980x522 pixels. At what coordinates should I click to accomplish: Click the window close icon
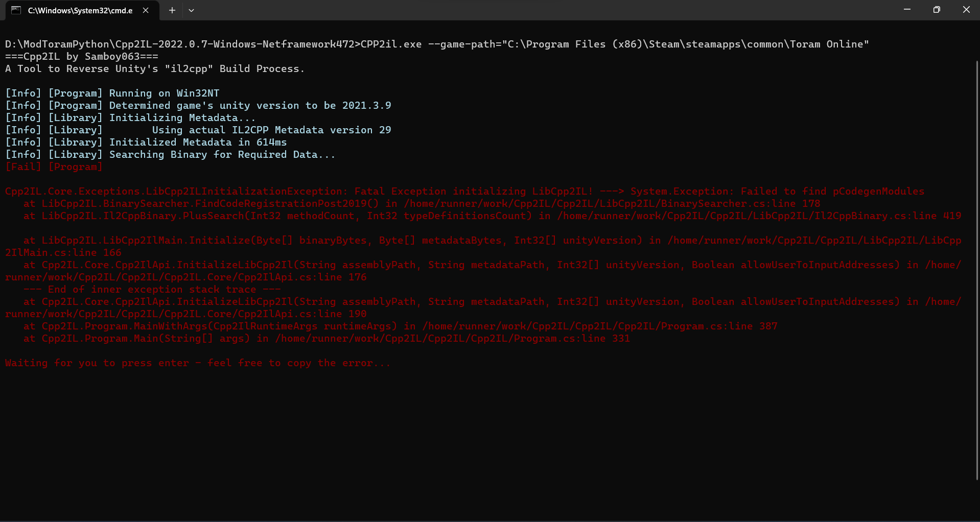click(966, 9)
